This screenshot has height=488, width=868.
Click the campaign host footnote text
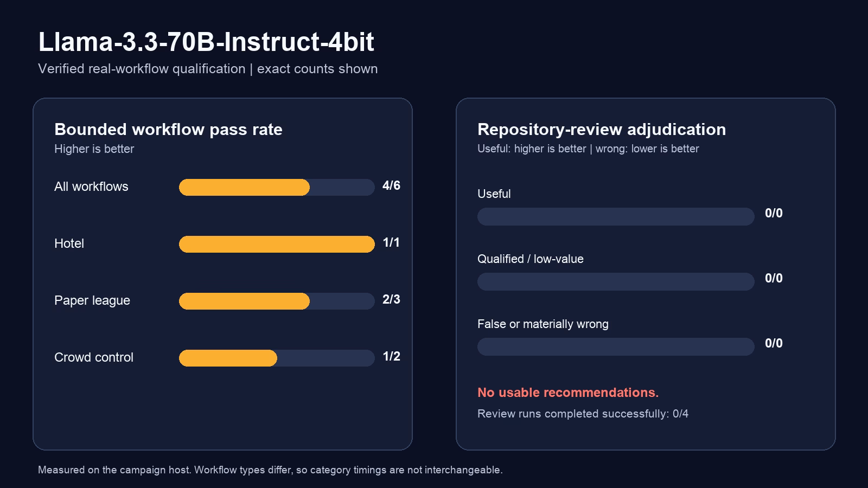click(270, 470)
